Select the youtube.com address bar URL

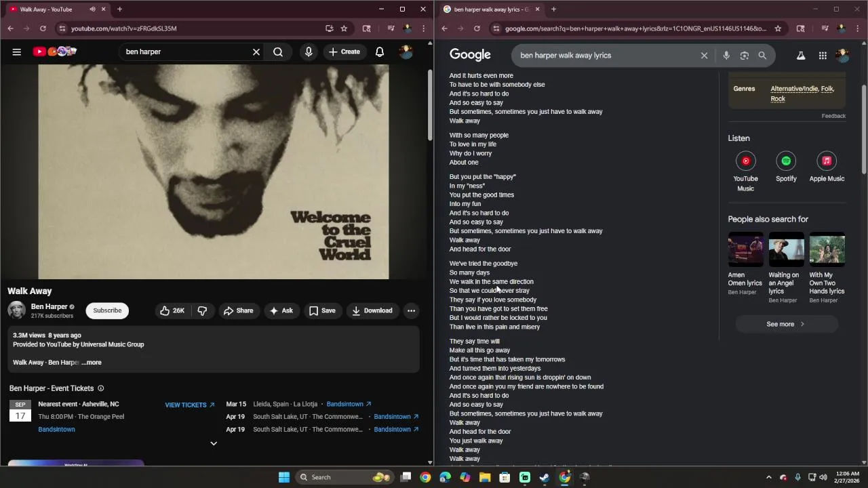coord(124,28)
